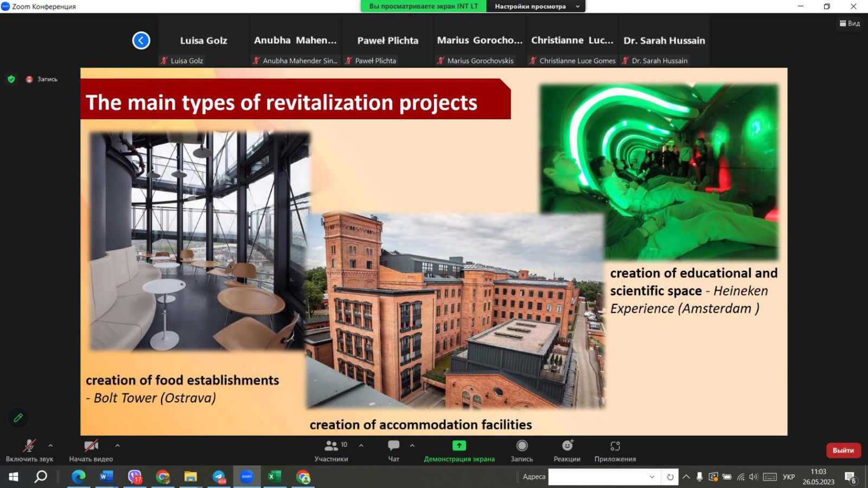Unmute microphone with Включить звук
Screen dimensions: 868x488
click(x=29, y=451)
